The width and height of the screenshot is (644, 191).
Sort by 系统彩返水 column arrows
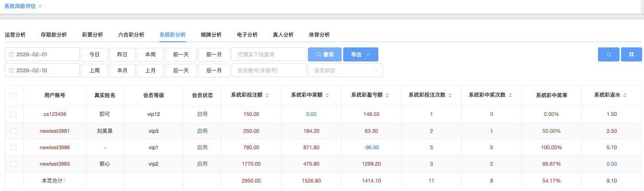625,95
